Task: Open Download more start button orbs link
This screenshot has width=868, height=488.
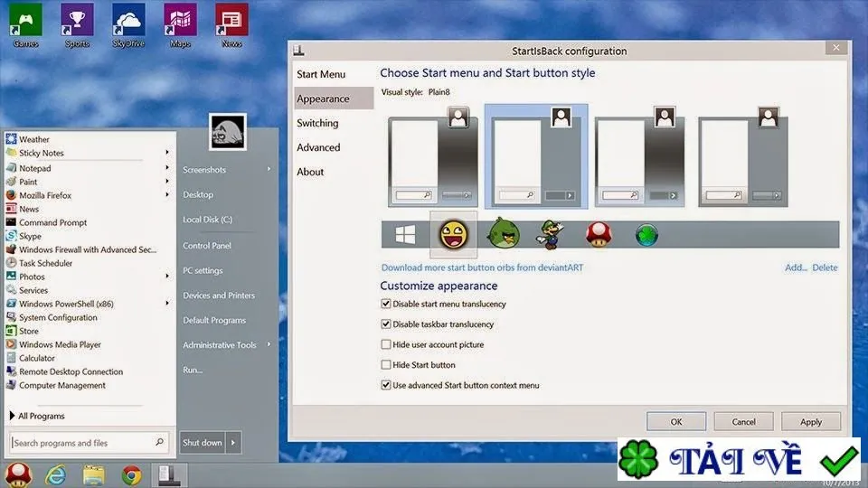Action: pos(482,267)
